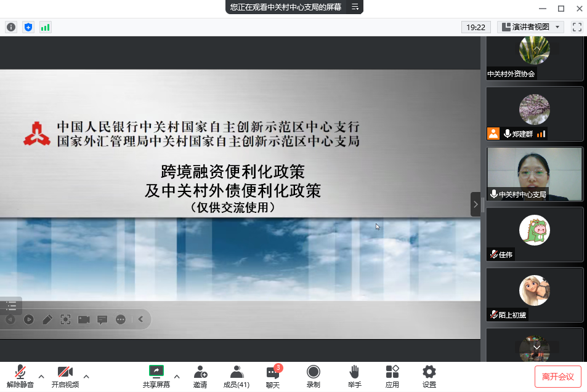Maximize the meeting window
Screen dimensions: 587x392
pyautogui.click(x=561, y=8)
